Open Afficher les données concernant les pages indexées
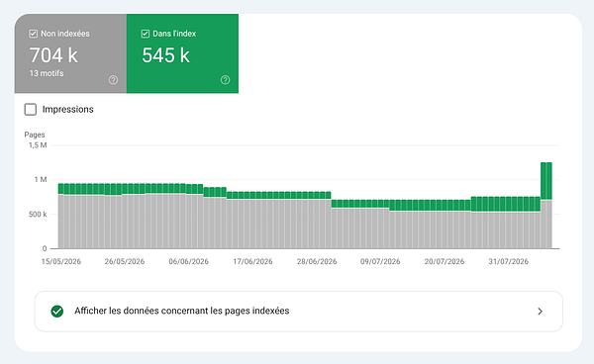This screenshot has height=364, width=594. click(299, 312)
